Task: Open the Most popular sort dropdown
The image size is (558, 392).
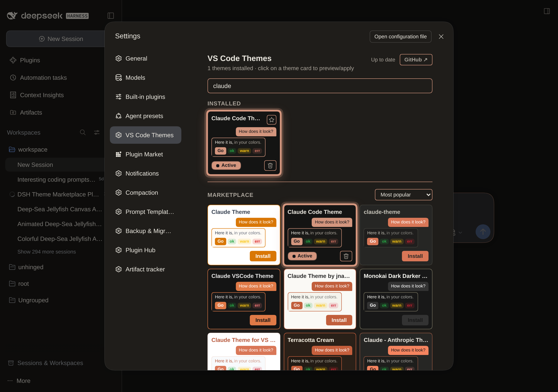Action: (x=403, y=195)
